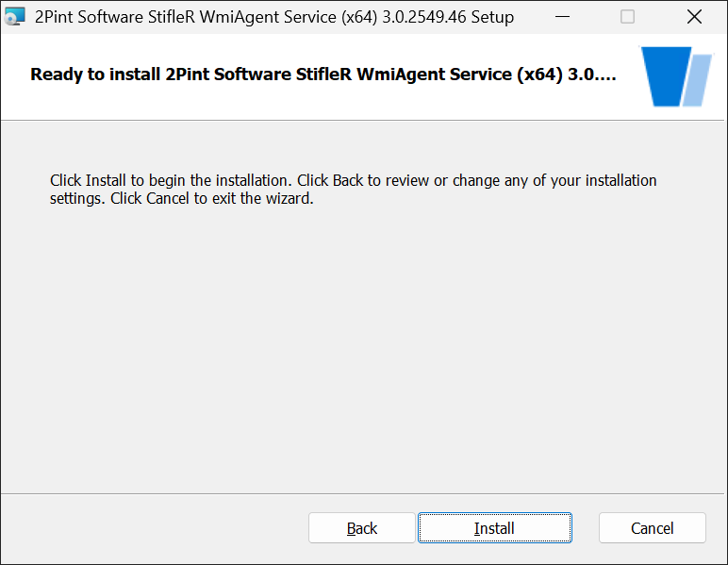Click the window title bar text

click(x=274, y=17)
